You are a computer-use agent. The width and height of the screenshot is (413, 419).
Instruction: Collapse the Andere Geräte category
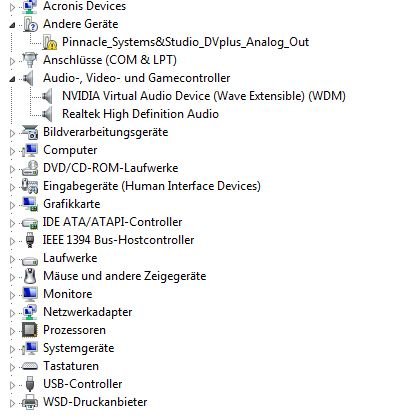tap(12, 25)
